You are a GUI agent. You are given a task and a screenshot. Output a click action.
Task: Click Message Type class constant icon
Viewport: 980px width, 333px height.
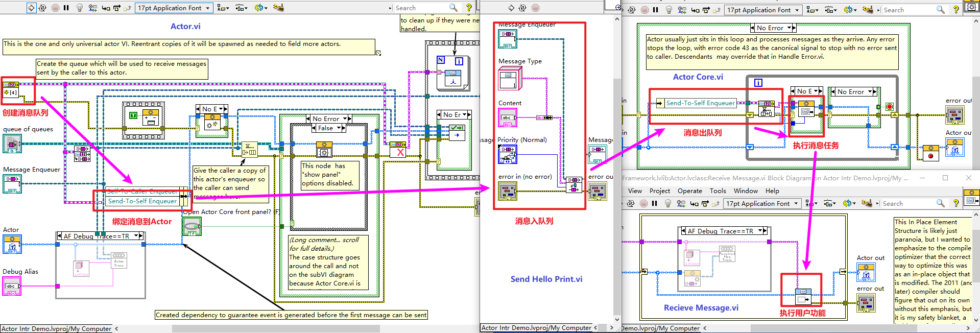tap(510, 79)
